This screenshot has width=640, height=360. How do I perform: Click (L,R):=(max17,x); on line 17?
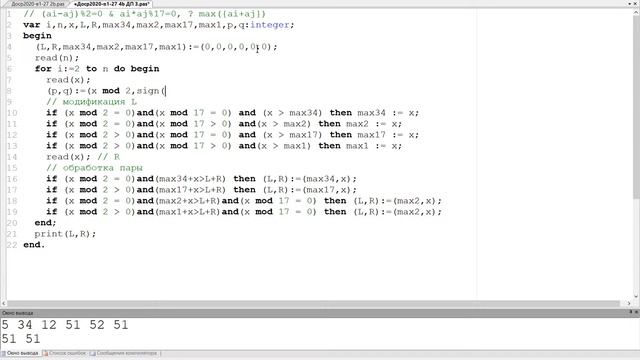point(310,190)
